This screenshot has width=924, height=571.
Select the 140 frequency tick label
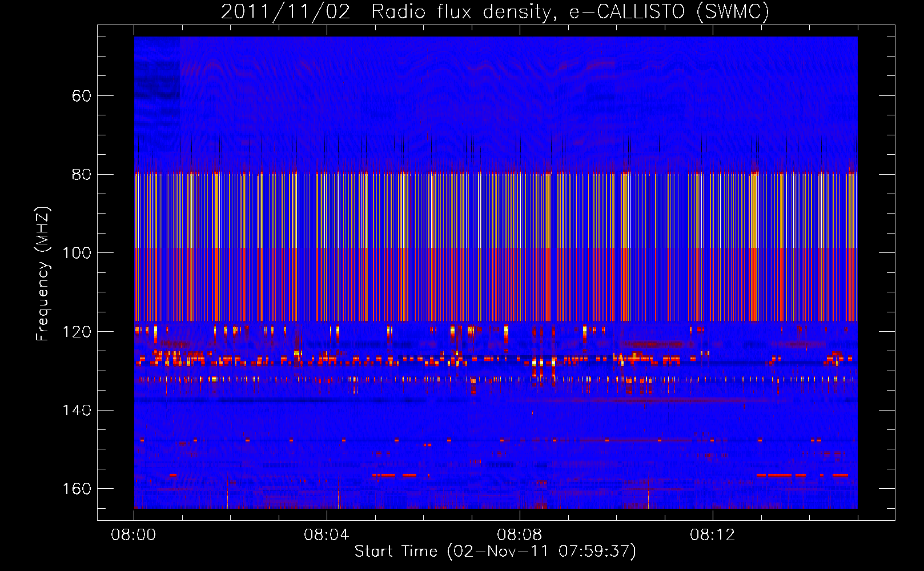coord(77,410)
